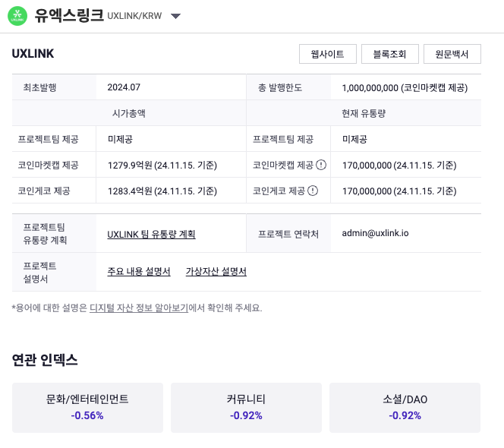Image resolution: width=504 pixels, height=448 pixels.
Task: Click the 코인게코 제공 label under 시가총액
Action: [44, 191]
